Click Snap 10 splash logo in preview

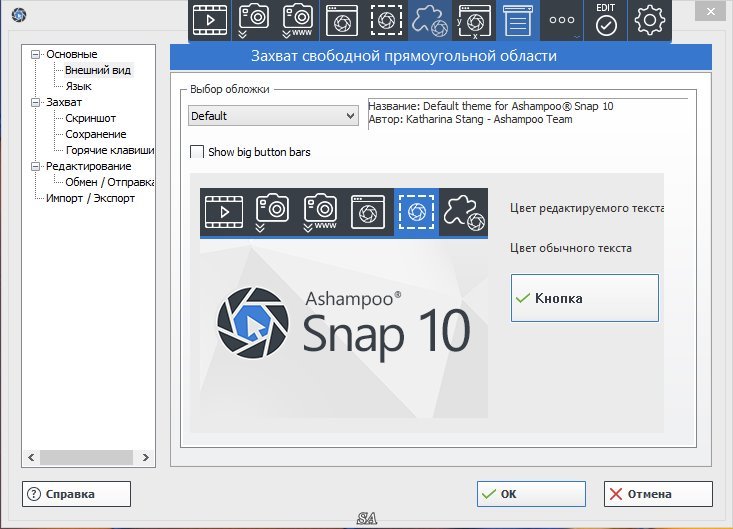344,324
